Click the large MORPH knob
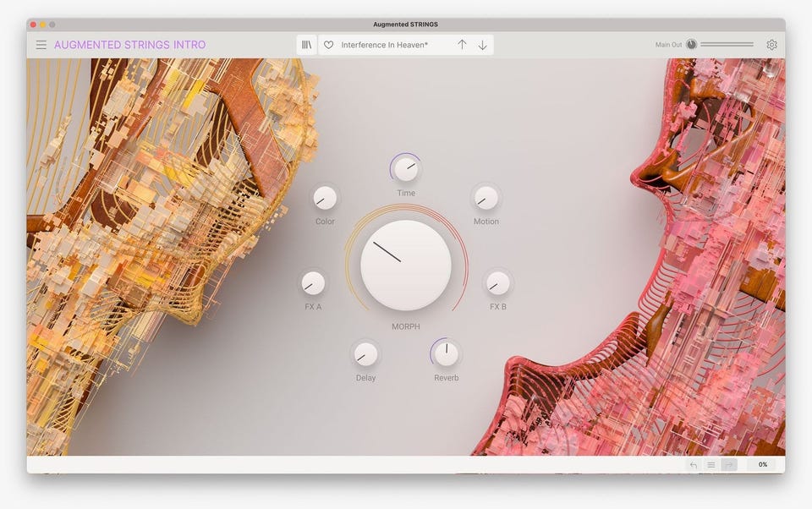This screenshot has height=509, width=812. (406, 265)
